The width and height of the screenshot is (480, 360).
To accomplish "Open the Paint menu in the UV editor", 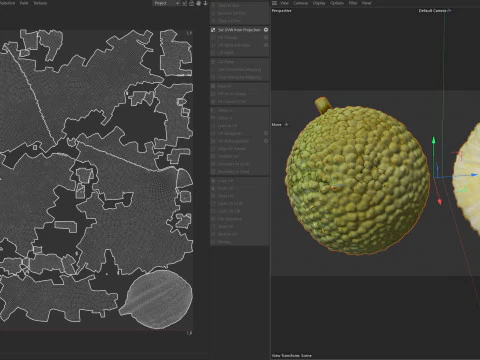I will [x=24, y=3].
